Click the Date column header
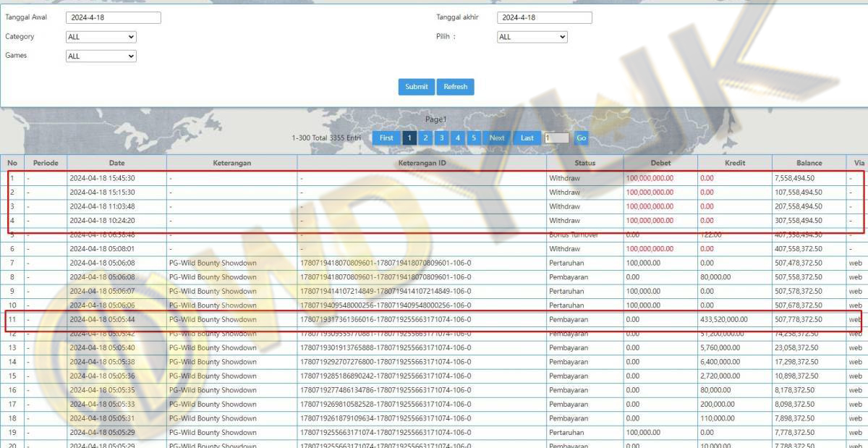Screen dimensions: 868x448 (116, 163)
